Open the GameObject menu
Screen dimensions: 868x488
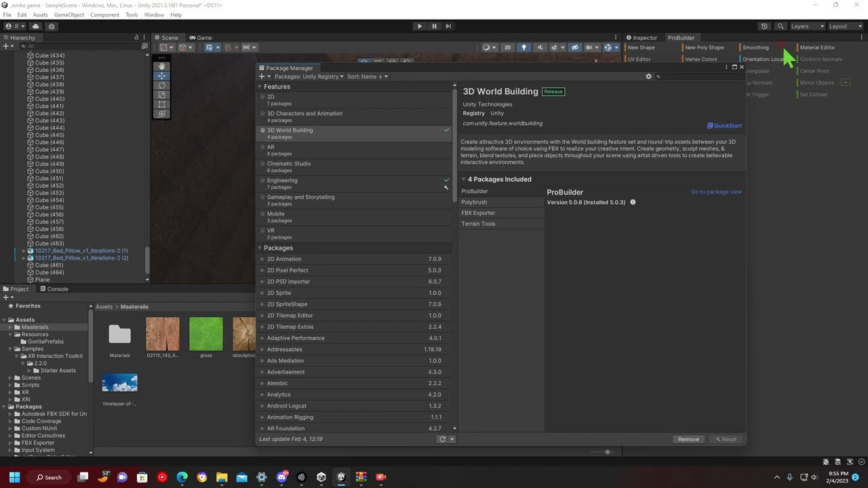pyautogui.click(x=68, y=15)
